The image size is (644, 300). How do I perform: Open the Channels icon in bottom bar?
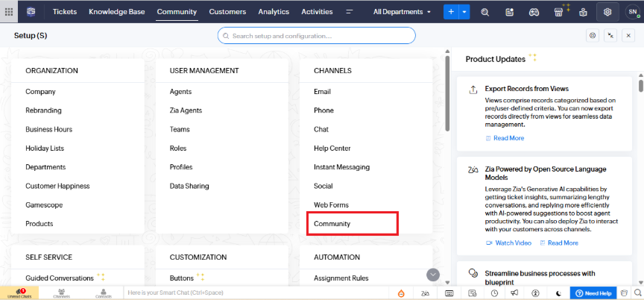pos(62,293)
